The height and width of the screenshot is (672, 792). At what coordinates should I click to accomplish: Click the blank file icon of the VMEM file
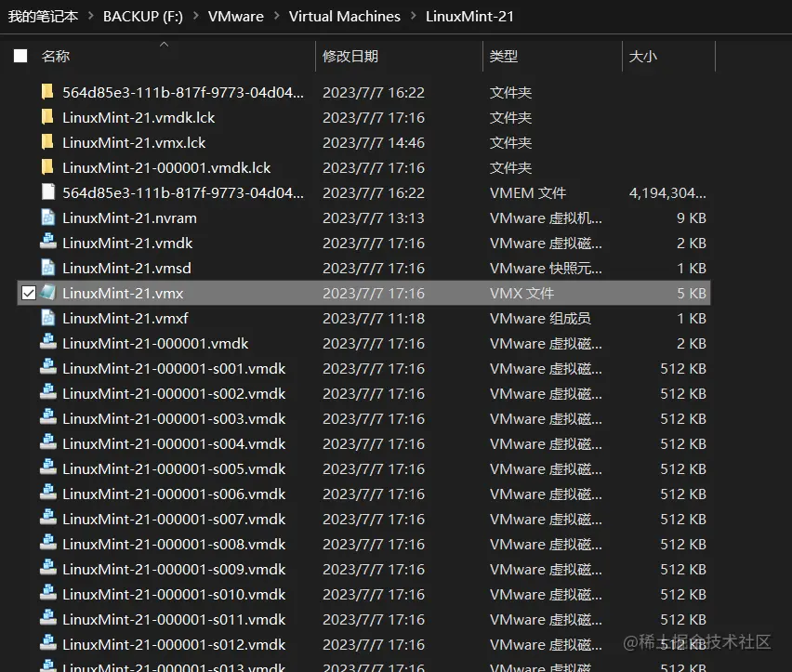click(x=48, y=192)
